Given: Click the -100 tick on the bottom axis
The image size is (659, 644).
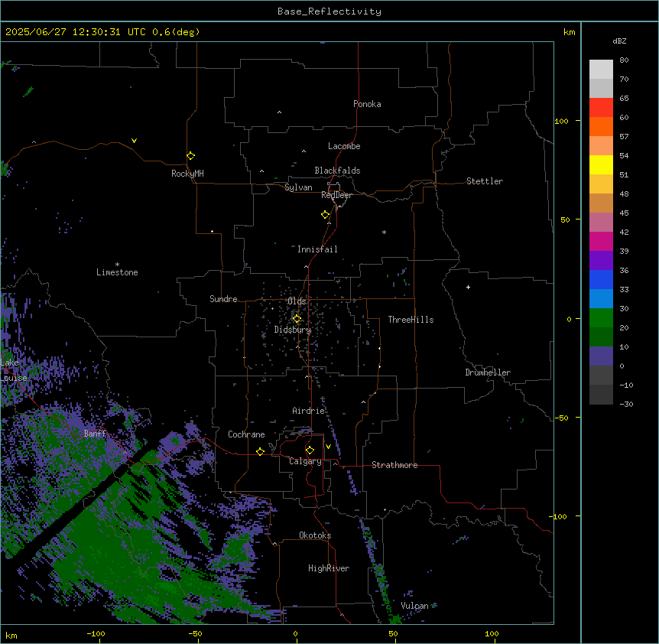Looking at the screenshot, I should pos(96,633).
